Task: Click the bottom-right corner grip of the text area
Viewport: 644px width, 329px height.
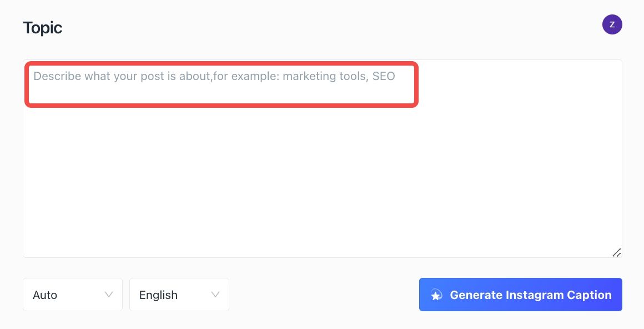Action: coord(616,252)
